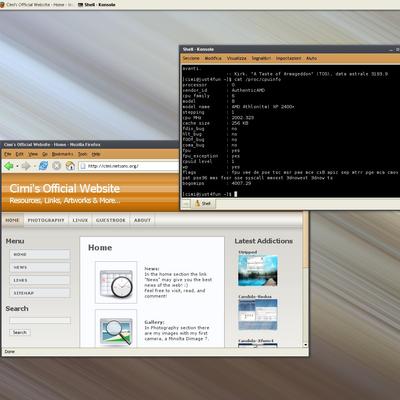Switch to the PHOTOGRAPHY navigation tab
The width and height of the screenshot is (400, 400).
pyautogui.click(x=46, y=220)
